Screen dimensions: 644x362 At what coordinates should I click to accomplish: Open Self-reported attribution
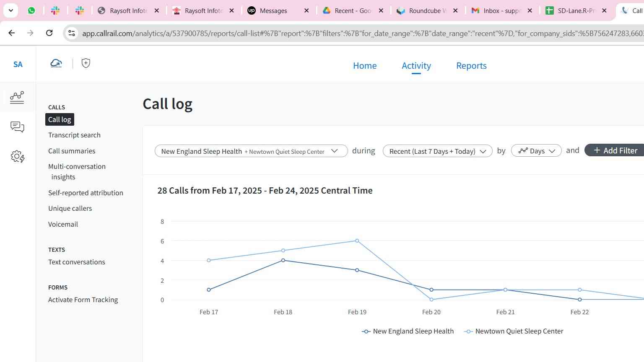point(86,193)
